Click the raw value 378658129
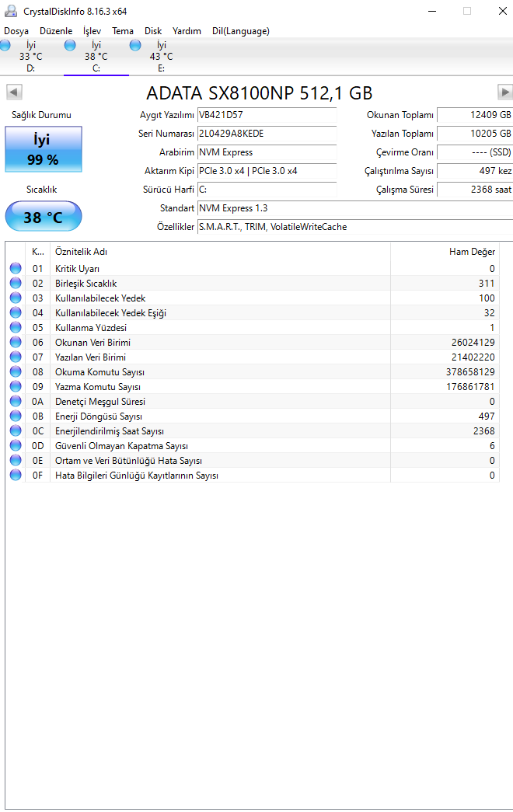This screenshot has width=513, height=812. point(470,372)
